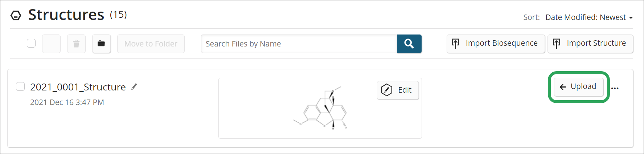Viewport: 644px width, 154px height.
Task: Open the three-dot more options menu
Action: 615,88
